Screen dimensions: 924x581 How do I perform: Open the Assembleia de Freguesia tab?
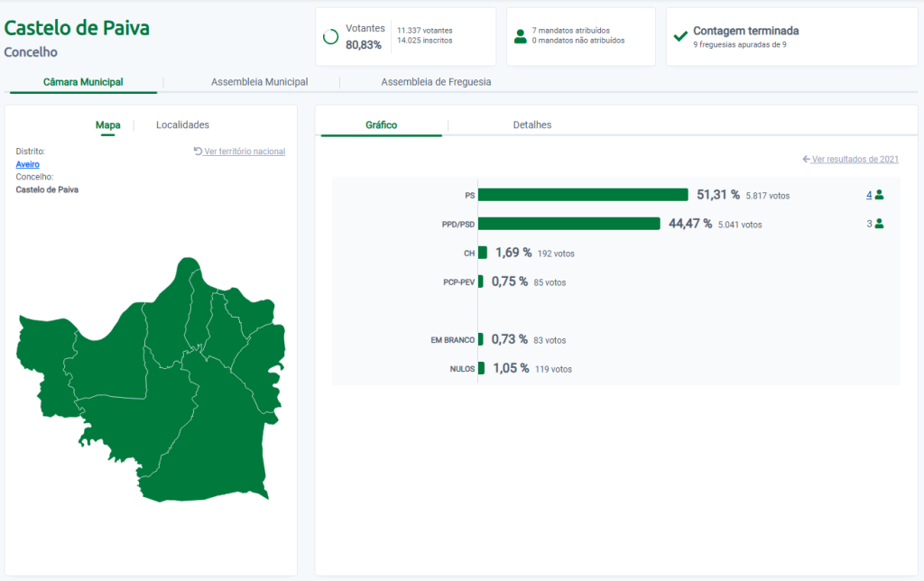click(x=436, y=82)
